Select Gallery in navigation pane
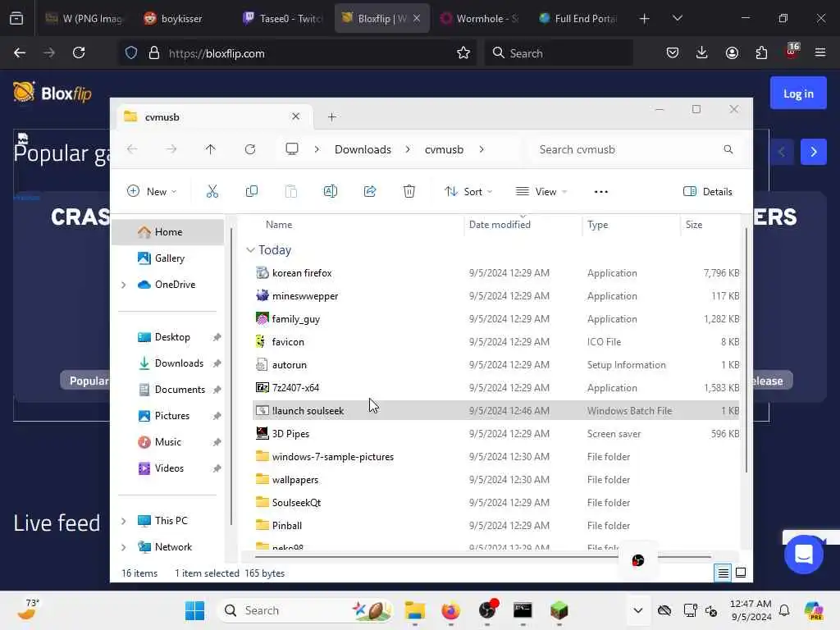 click(167, 258)
